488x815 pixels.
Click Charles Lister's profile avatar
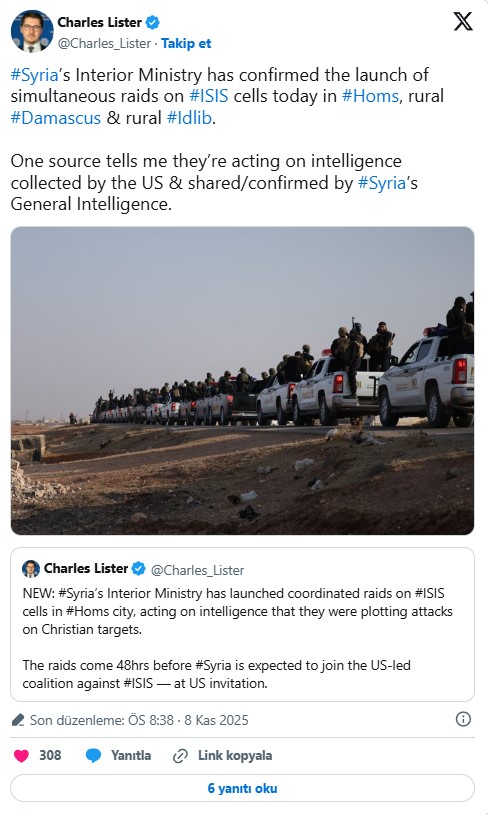point(32,31)
